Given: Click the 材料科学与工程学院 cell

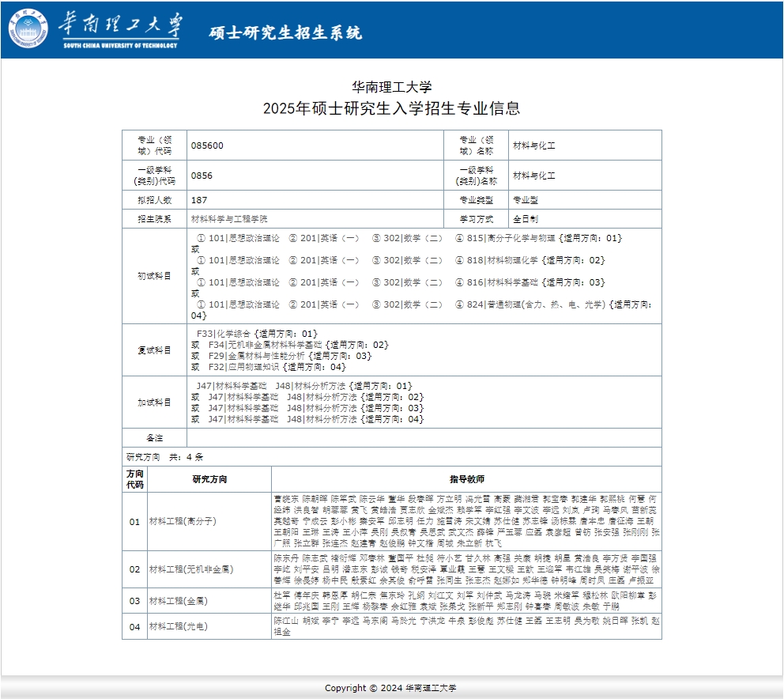Looking at the screenshot, I should click(x=315, y=219).
